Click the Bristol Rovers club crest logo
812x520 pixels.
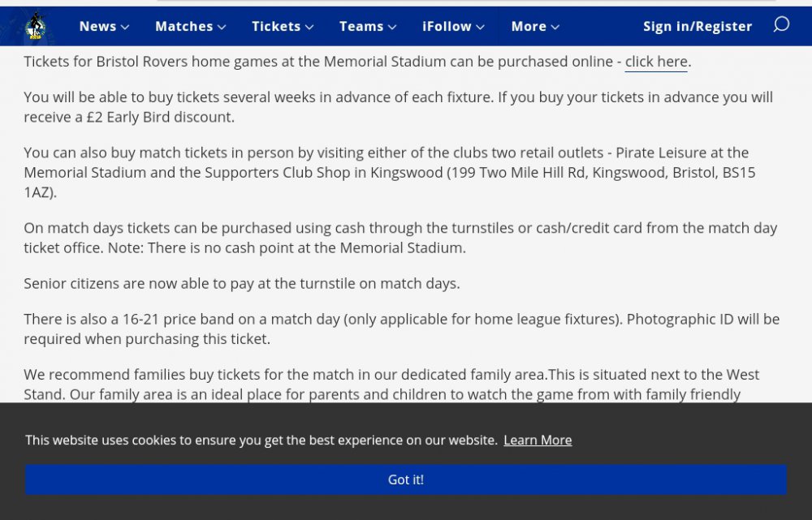coord(35,27)
